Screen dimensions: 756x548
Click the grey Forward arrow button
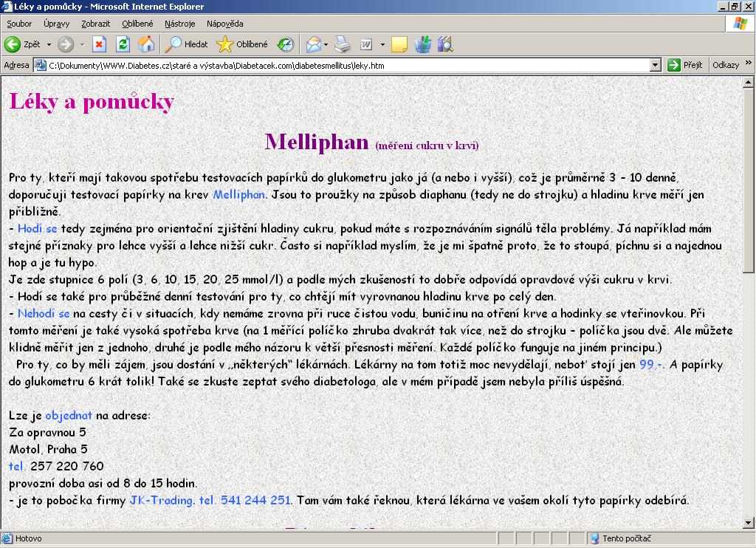point(66,44)
